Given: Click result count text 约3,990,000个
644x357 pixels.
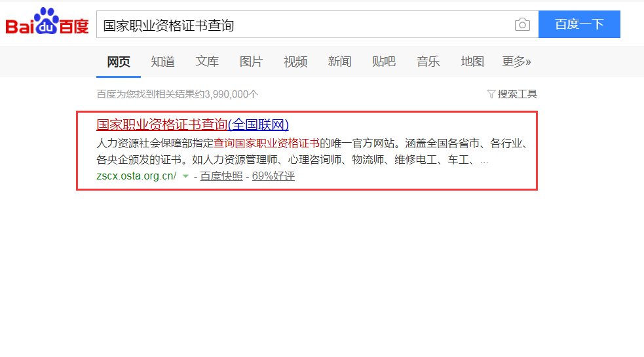Looking at the screenshot, I should coord(226,94).
